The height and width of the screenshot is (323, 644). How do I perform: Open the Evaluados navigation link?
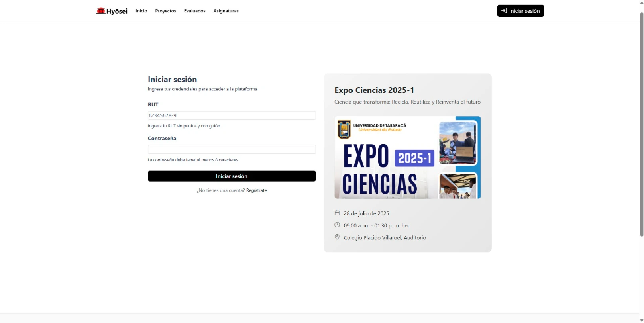[x=194, y=11]
